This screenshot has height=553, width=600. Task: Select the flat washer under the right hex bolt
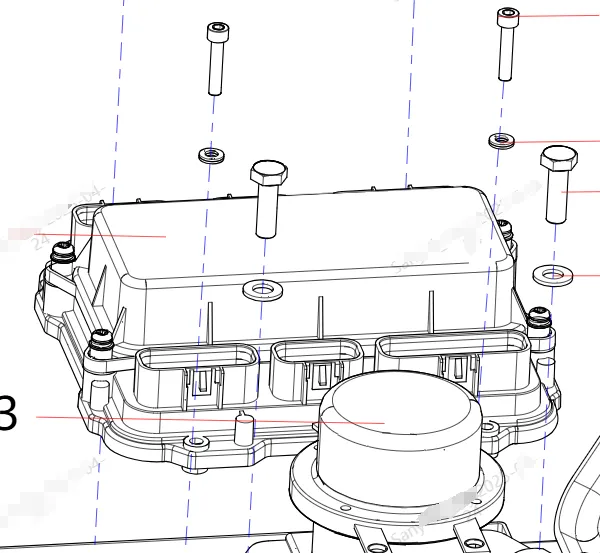click(553, 275)
